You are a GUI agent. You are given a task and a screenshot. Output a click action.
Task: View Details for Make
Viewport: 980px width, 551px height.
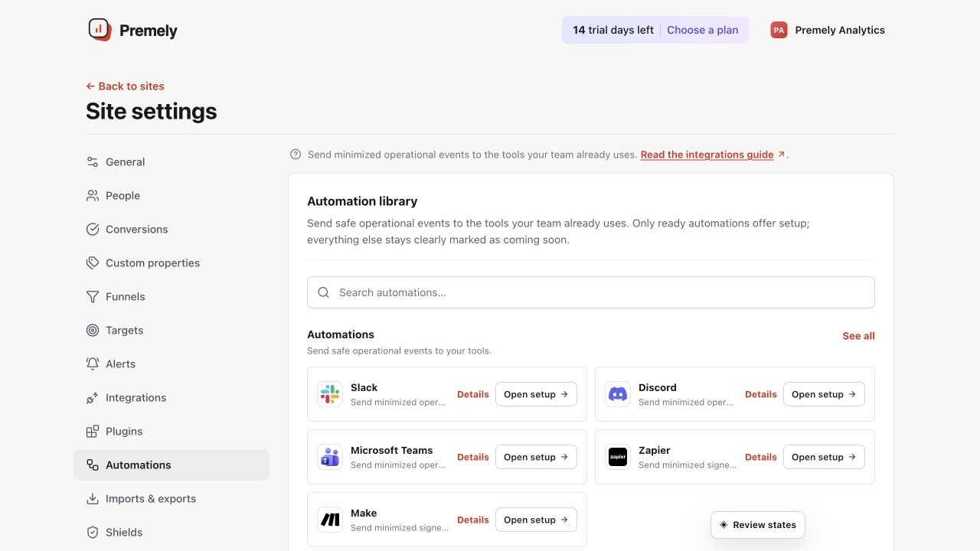473,520
